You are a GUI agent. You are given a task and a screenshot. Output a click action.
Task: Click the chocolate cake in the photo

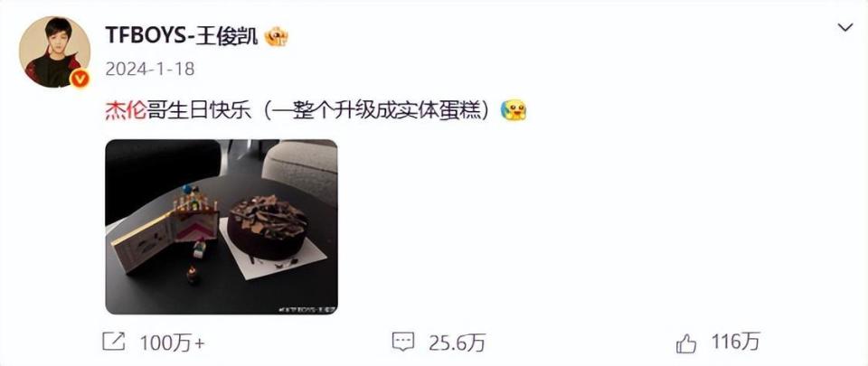[269, 227]
